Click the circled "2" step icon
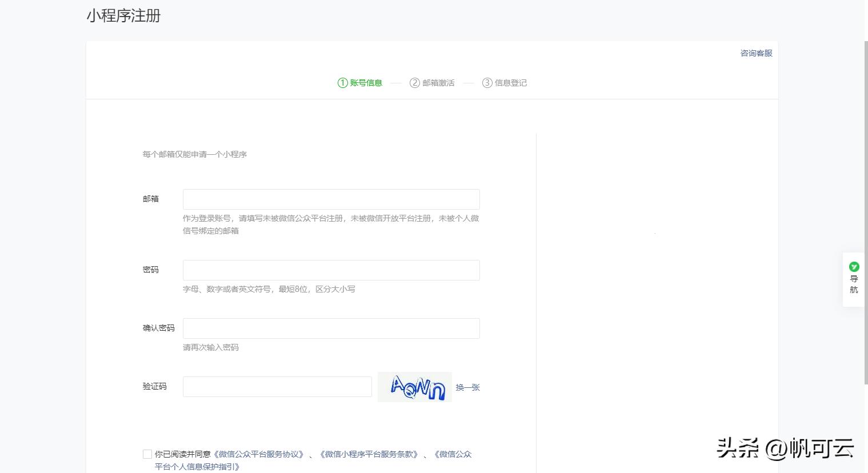This screenshot has width=868, height=473. click(415, 83)
